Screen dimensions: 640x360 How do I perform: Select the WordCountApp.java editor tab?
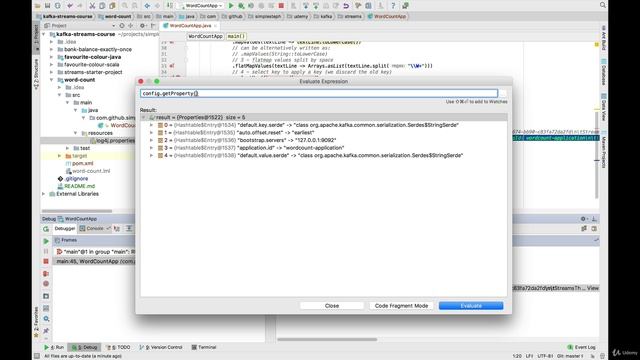(190, 25)
